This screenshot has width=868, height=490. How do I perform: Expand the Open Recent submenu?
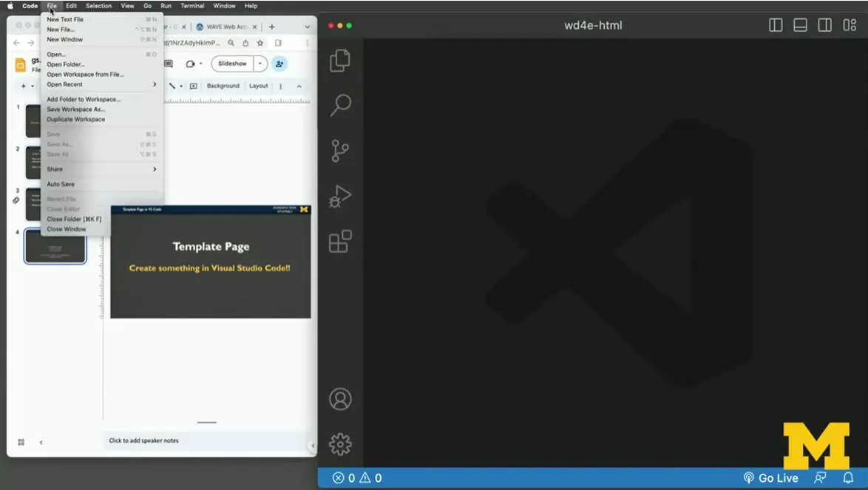click(x=65, y=84)
